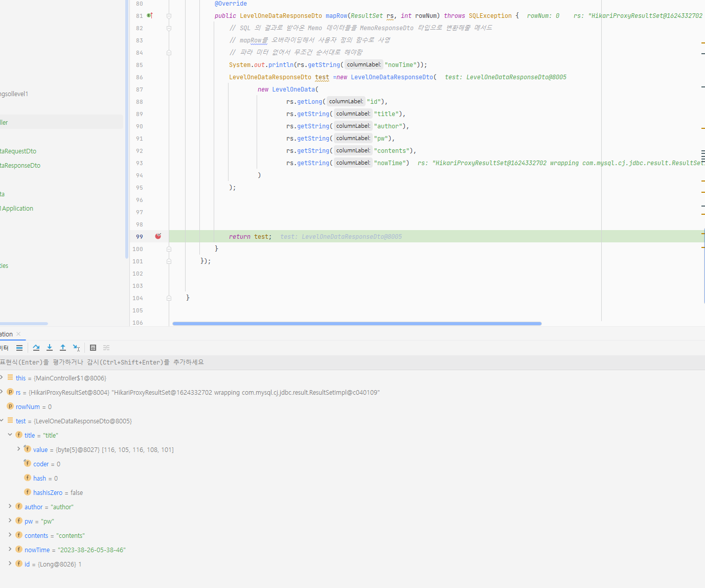The height and width of the screenshot is (588, 705).
Task: Click the nowTime value in variables
Action: click(92, 550)
